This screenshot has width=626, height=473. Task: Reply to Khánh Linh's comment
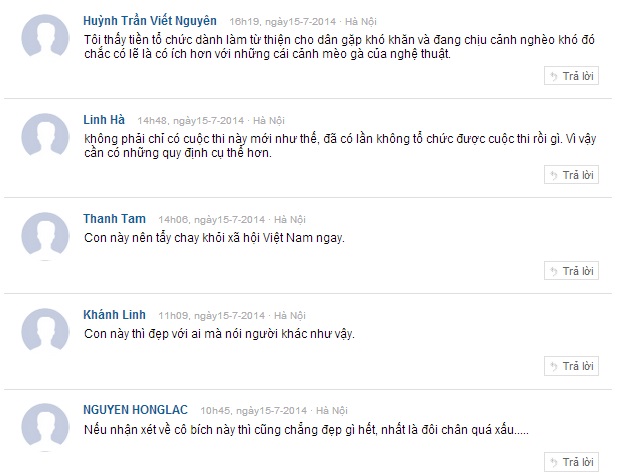[x=571, y=366]
